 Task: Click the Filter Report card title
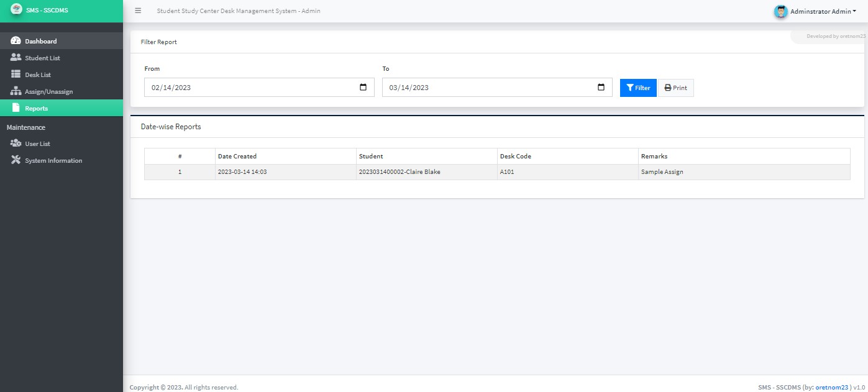click(159, 42)
